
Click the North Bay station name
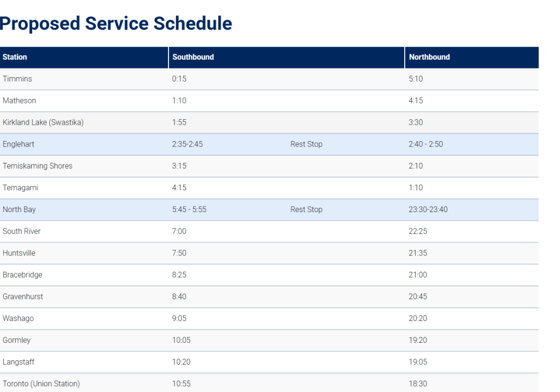tap(19, 209)
